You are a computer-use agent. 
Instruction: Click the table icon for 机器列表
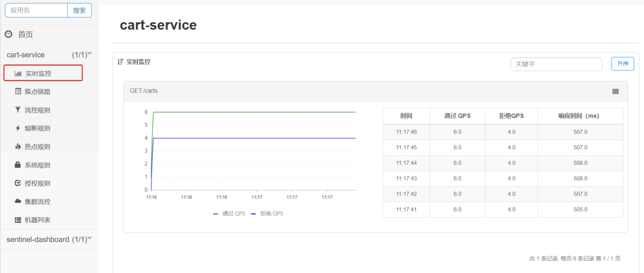pyautogui.click(x=18, y=220)
